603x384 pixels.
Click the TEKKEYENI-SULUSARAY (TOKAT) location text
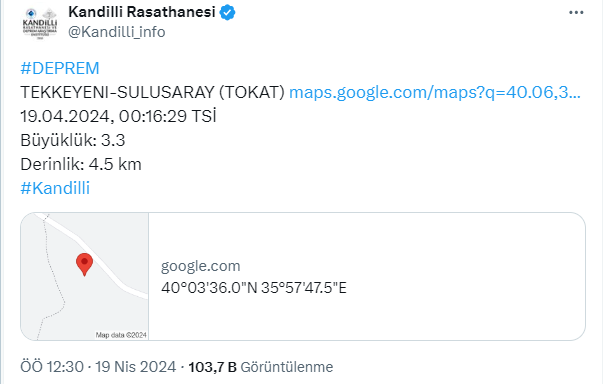[x=152, y=92]
